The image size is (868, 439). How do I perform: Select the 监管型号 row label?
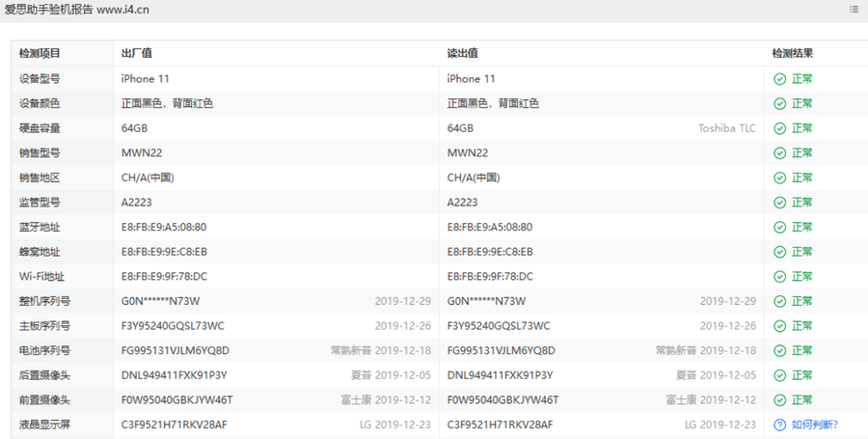pyautogui.click(x=40, y=202)
